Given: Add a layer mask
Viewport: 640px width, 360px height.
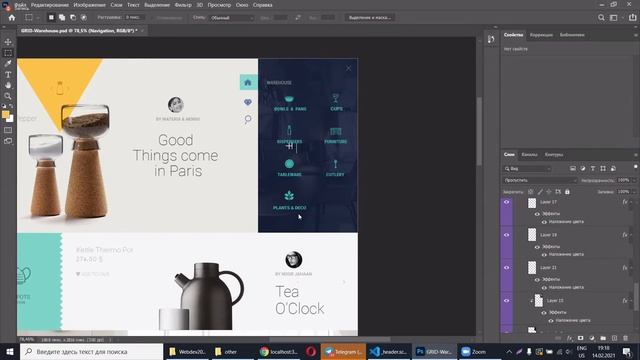Looking at the screenshot, I should (x=580, y=338).
